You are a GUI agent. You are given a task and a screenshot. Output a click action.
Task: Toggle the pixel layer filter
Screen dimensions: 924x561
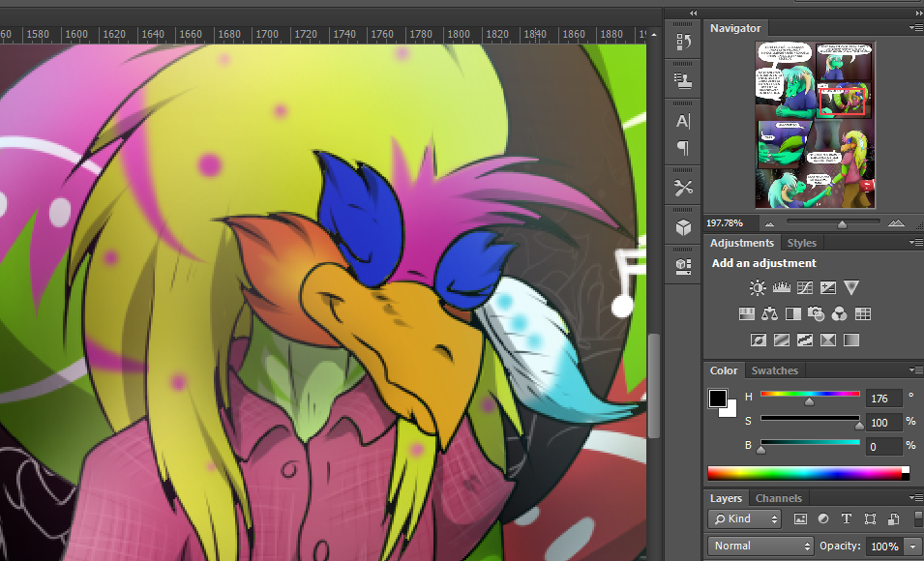[800, 519]
